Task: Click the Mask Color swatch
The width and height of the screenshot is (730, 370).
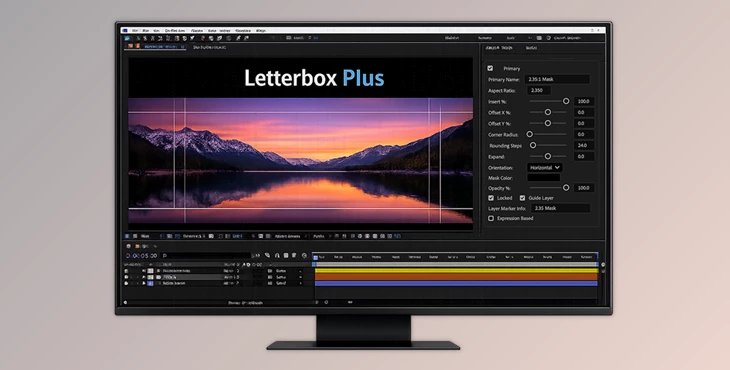Action: click(x=543, y=178)
